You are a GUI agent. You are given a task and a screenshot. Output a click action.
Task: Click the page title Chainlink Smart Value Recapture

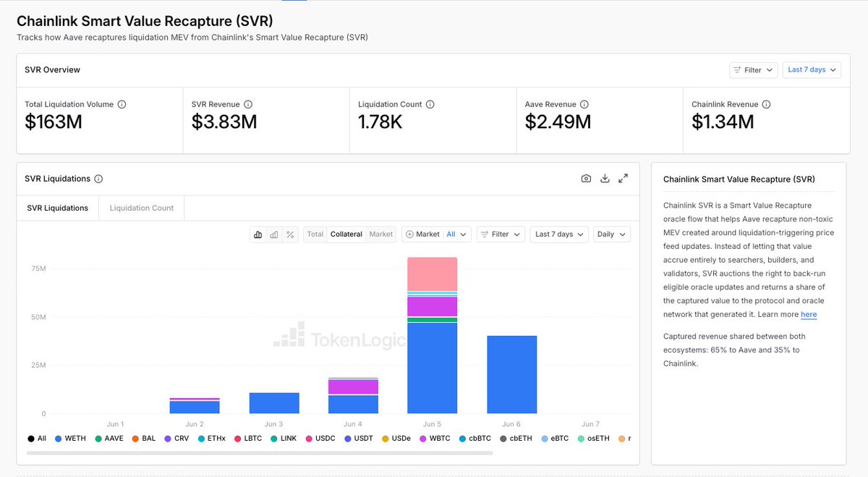[145, 21]
